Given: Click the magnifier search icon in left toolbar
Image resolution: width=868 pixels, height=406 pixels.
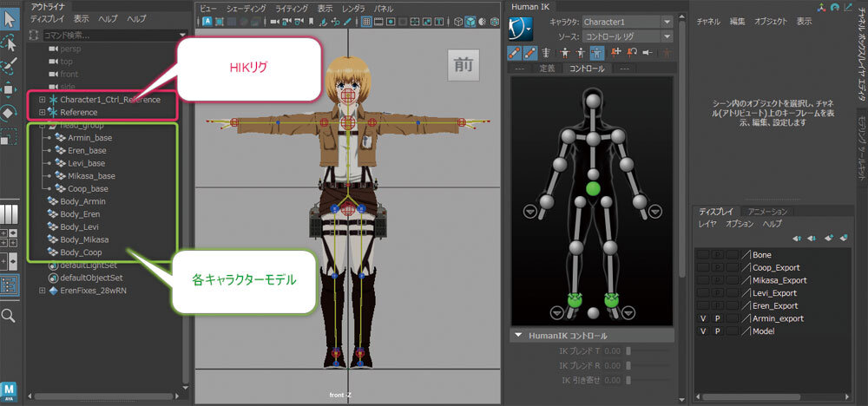Looking at the screenshot, I should 9,316.
